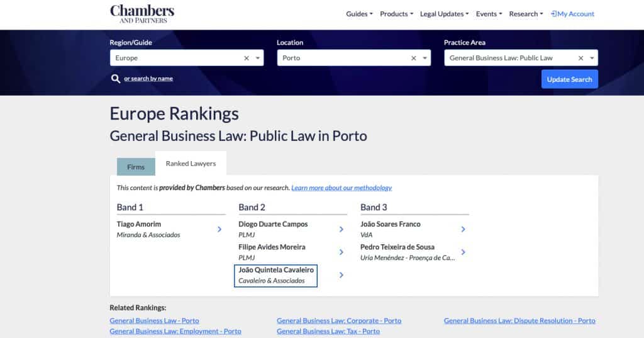Click the Band 3 heading
The image size is (644, 338).
point(374,207)
